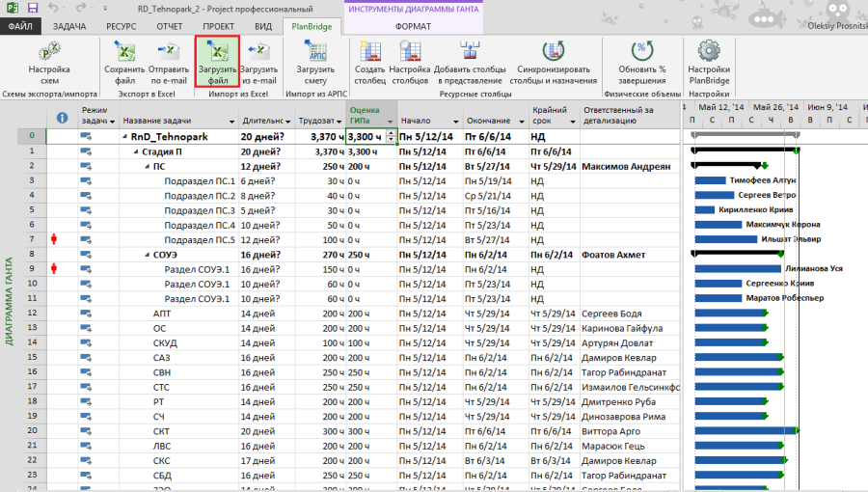Click the Redo arrow in title bar
Image resolution: width=868 pixels, height=492 pixels.
81,8
